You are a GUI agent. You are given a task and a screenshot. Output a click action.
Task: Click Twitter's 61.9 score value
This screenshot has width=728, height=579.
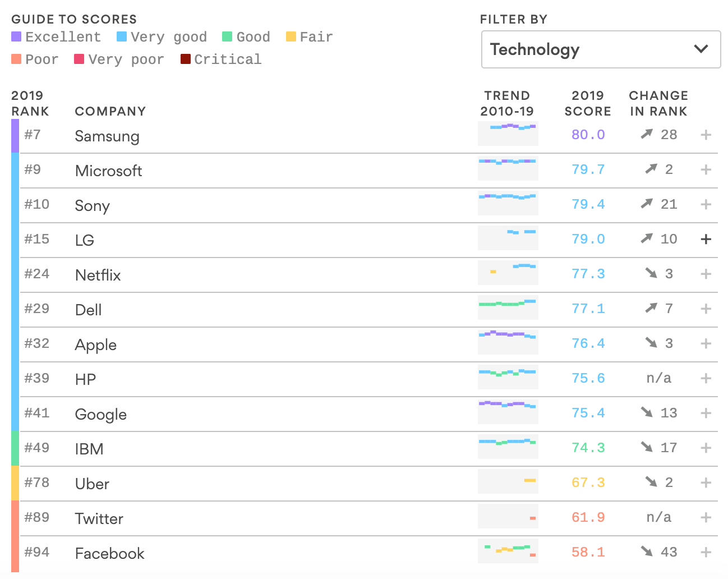click(x=588, y=517)
